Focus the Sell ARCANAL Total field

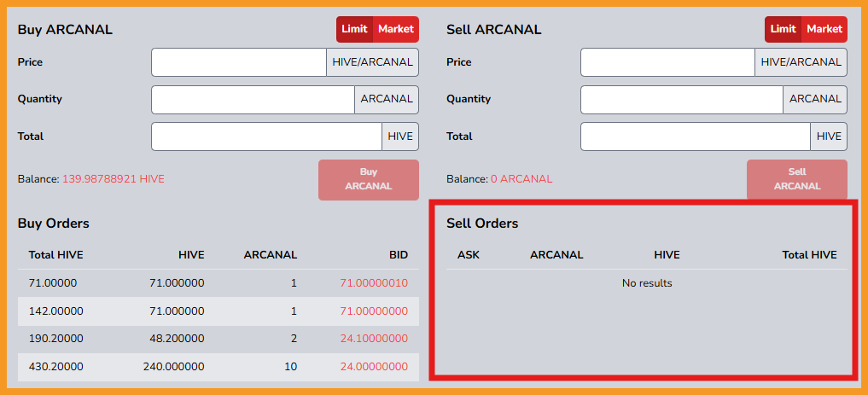(696, 137)
